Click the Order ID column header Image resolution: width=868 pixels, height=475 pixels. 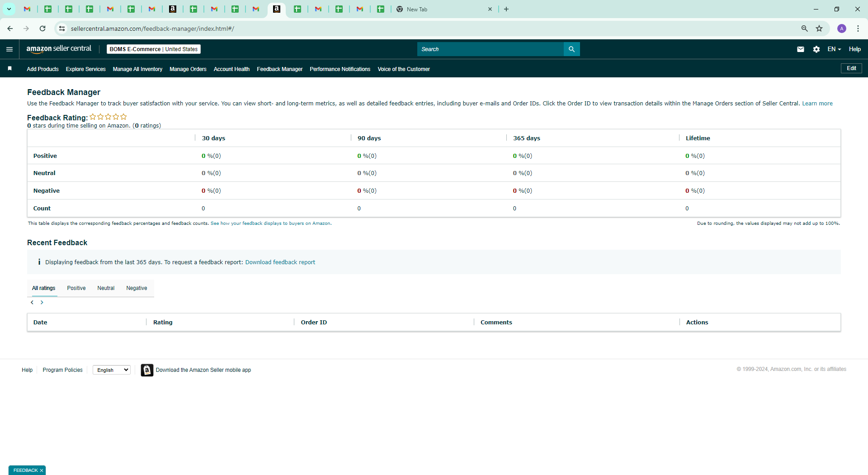314,323
